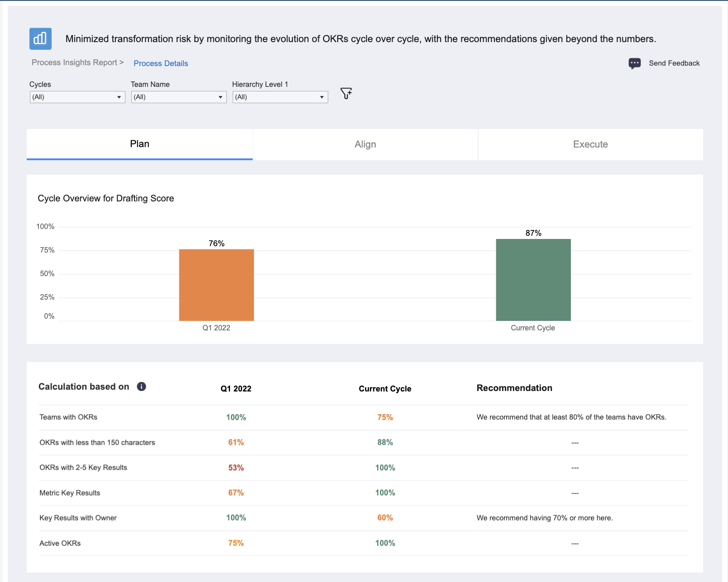The height and width of the screenshot is (582, 728).
Task: Click the Active OKRs row label
Action: tap(60, 543)
